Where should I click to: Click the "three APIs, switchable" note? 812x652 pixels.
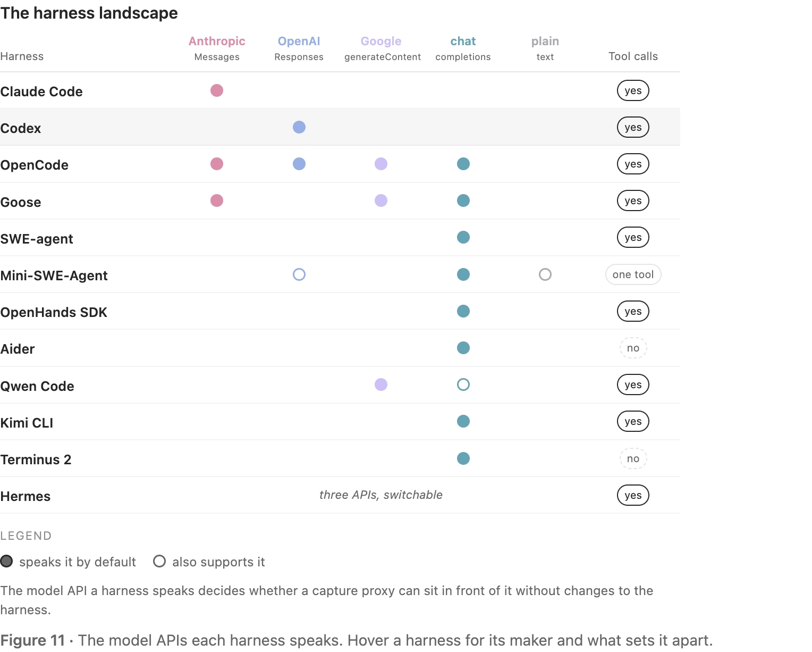pyautogui.click(x=381, y=495)
